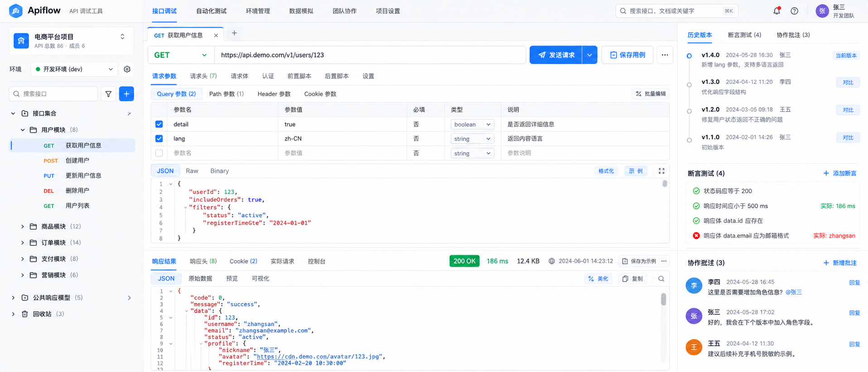The height and width of the screenshot is (372, 868).
Task: Click the 电商平台项目 project icon
Action: 21,41
